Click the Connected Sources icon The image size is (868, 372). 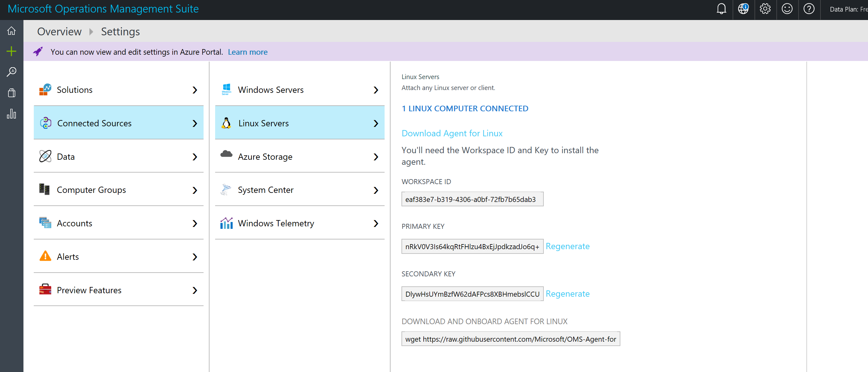pos(45,123)
